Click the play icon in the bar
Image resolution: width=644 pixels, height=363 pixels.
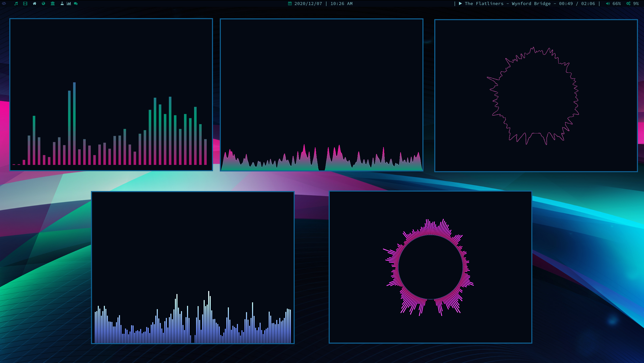click(460, 4)
